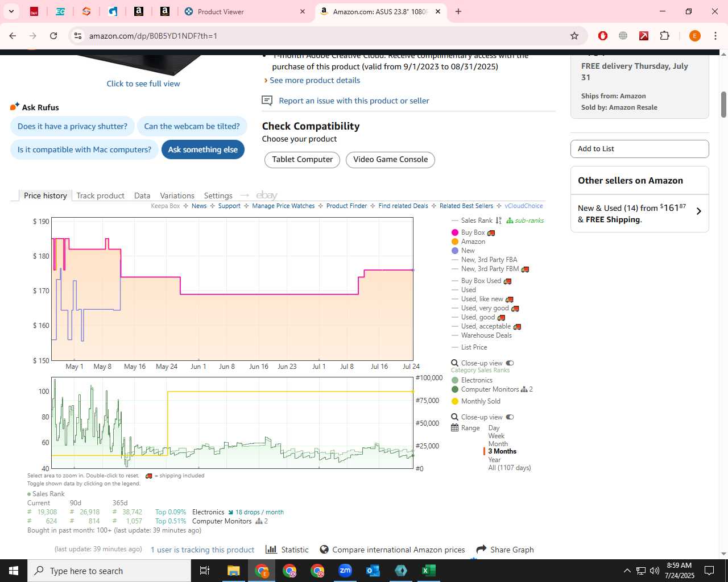
Task: Toggle the Warehouse Deals legend entry
Action: [481, 335]
